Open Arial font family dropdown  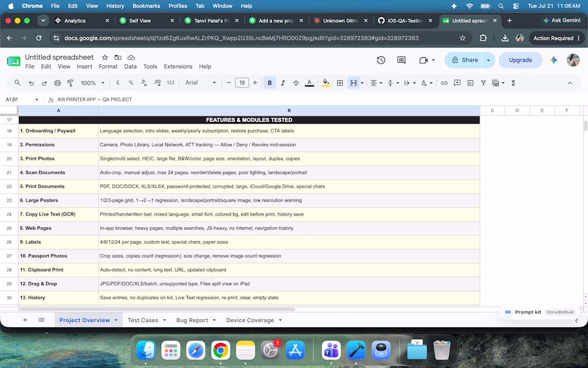coord(200,83)
